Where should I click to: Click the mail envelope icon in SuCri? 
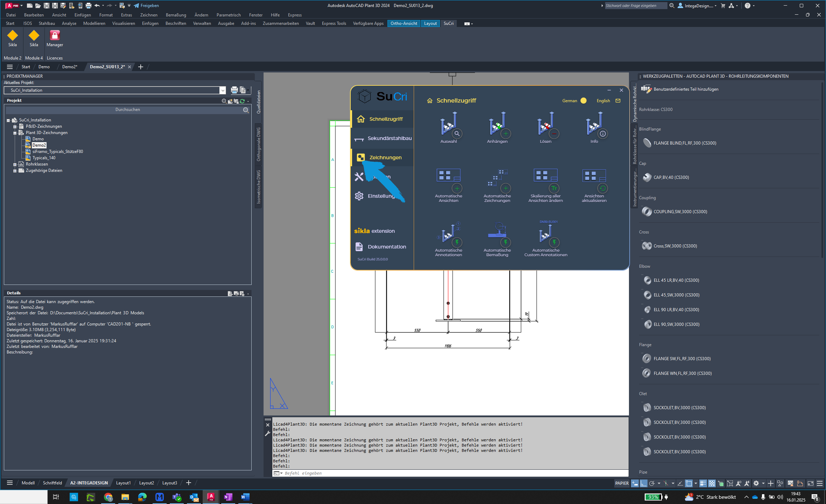[618, 100]
